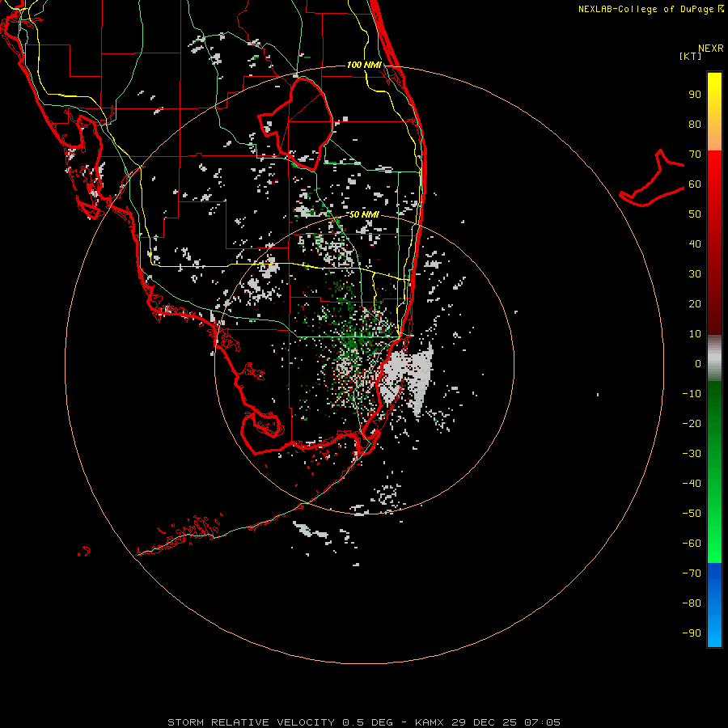This screenshot has width=728, height=728.
Task: Click the -10 value on velocity scale
Action: point(692,394)
